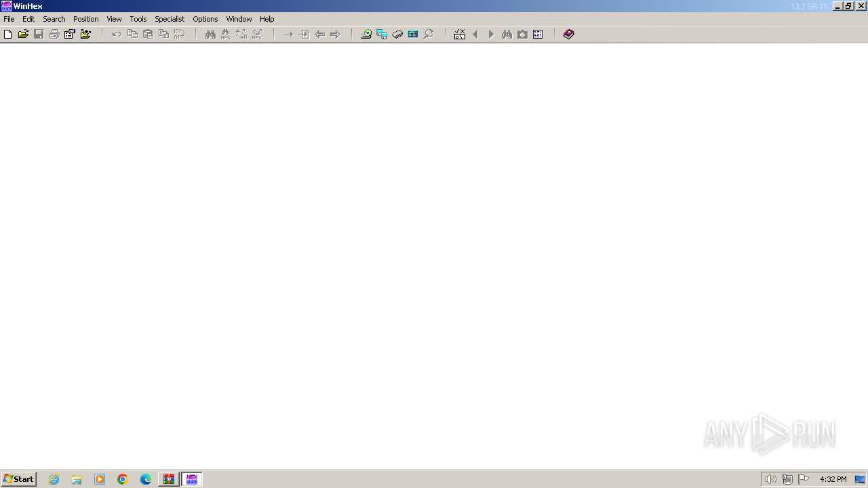Find text with the binoculars icon
The image size is (868, 488).
click(210, 34)
